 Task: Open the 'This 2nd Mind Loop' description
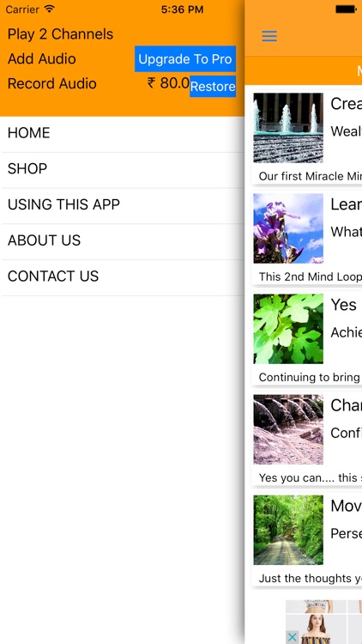click(x=310, y=276)
